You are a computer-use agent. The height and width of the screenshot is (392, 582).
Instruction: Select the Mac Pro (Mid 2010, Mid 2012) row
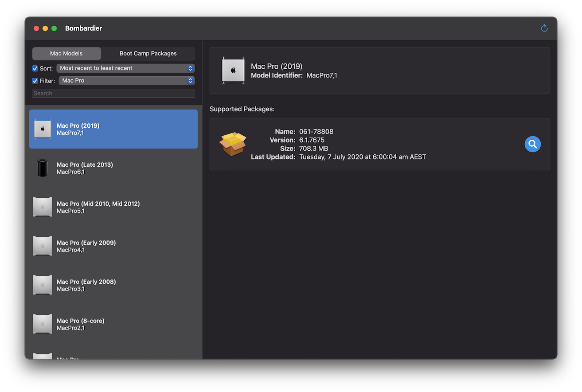pos(113,207)
